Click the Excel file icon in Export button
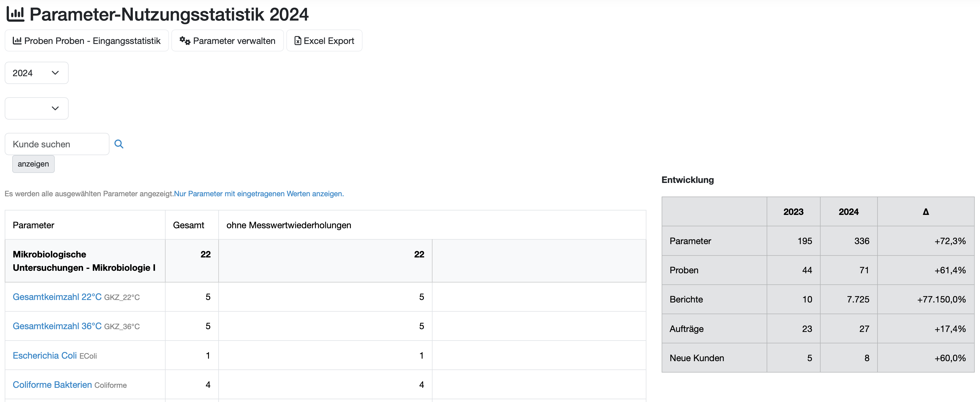Screen dimensions: 980x402 tap(298, 41)
